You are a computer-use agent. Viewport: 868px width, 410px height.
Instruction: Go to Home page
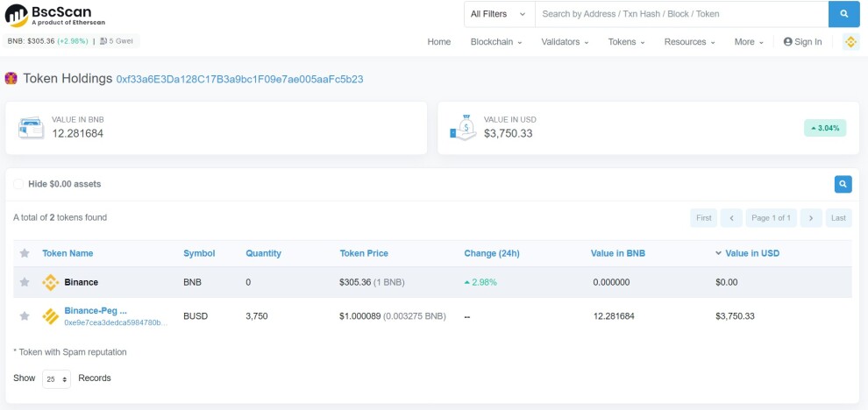pyautogui.click(x=439, y=42)
